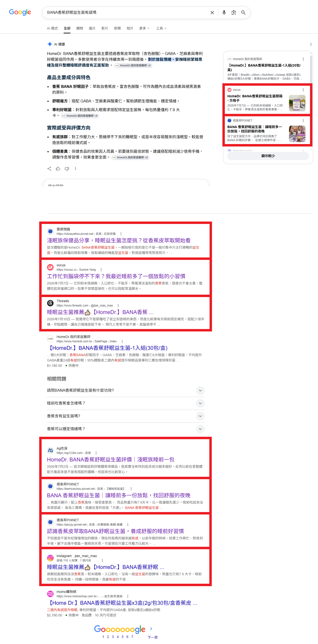The width and height of the screenshot is (318, 644).
Task: Open the 更多 dropdown
Action: [144, 28]
